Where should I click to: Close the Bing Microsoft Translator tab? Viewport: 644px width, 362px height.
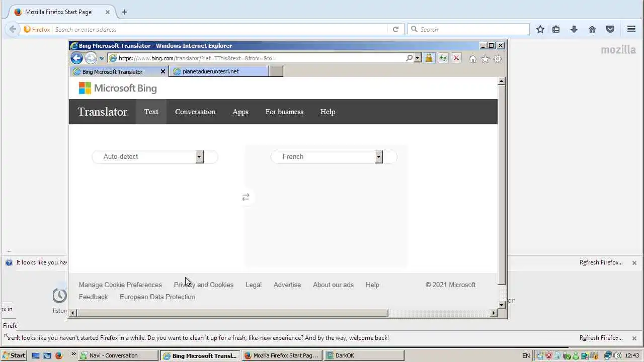click(163, 72)
